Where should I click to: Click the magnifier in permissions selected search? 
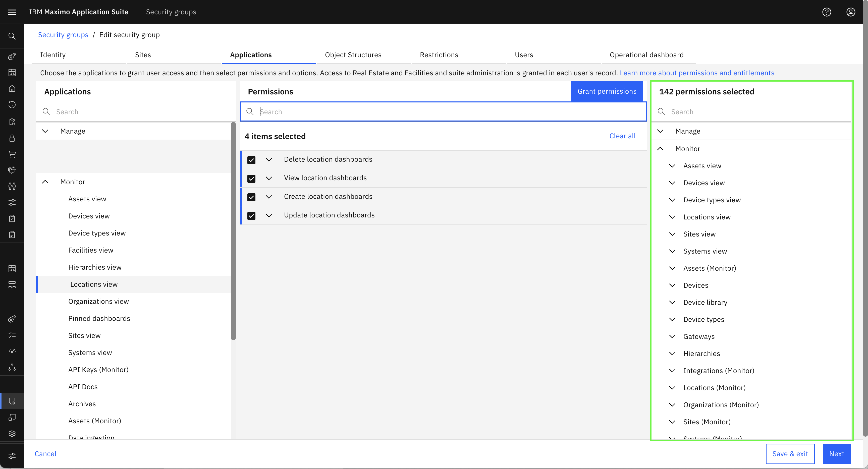point(661,111)
